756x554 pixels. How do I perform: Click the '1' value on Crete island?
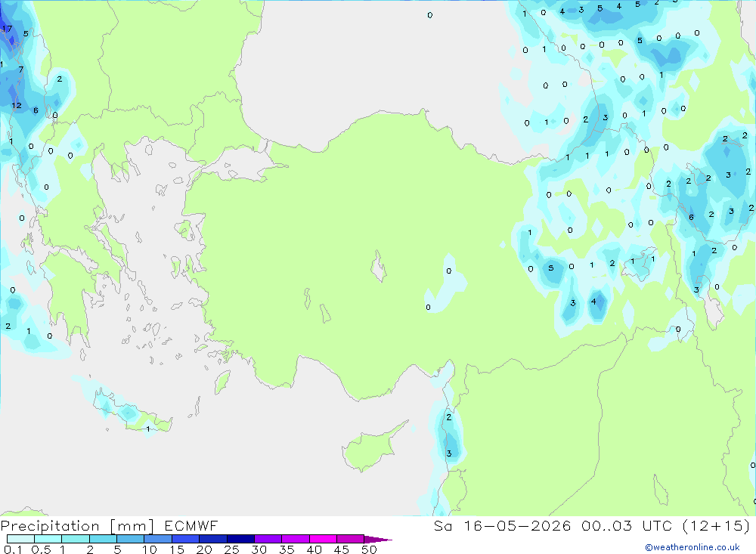click(x=148, y=429)
